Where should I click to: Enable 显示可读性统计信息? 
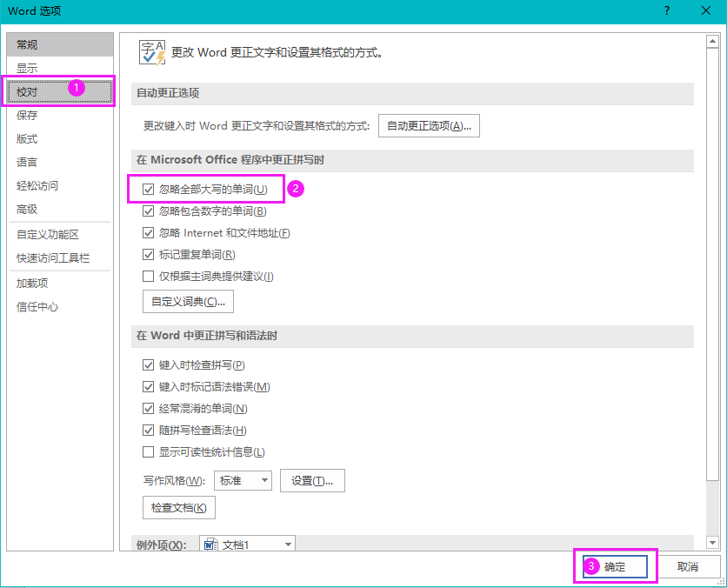149,451
